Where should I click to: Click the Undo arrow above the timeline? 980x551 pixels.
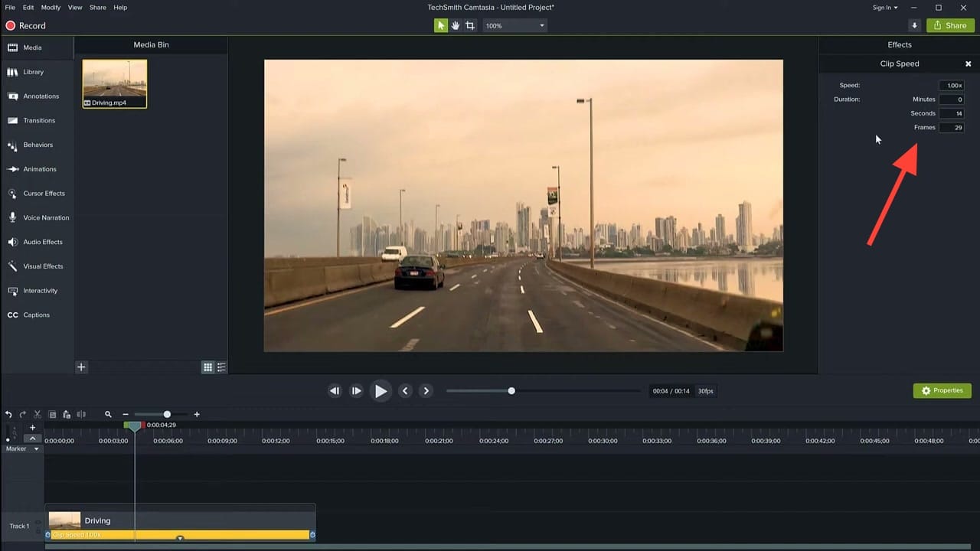click(x=8, y=414)
